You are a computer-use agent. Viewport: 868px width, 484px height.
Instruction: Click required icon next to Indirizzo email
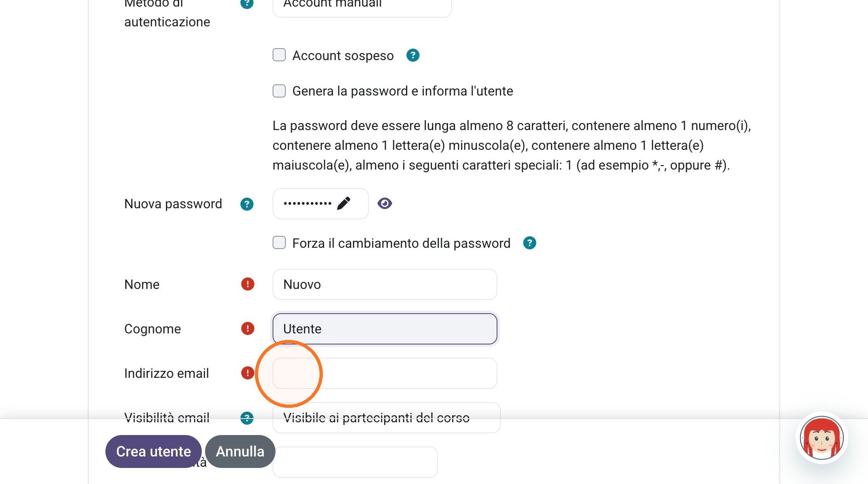tap(247, 373)
